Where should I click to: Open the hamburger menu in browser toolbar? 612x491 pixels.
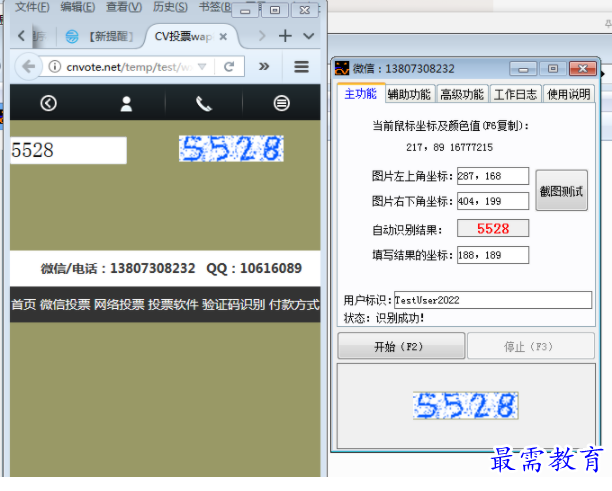point(301,67)
